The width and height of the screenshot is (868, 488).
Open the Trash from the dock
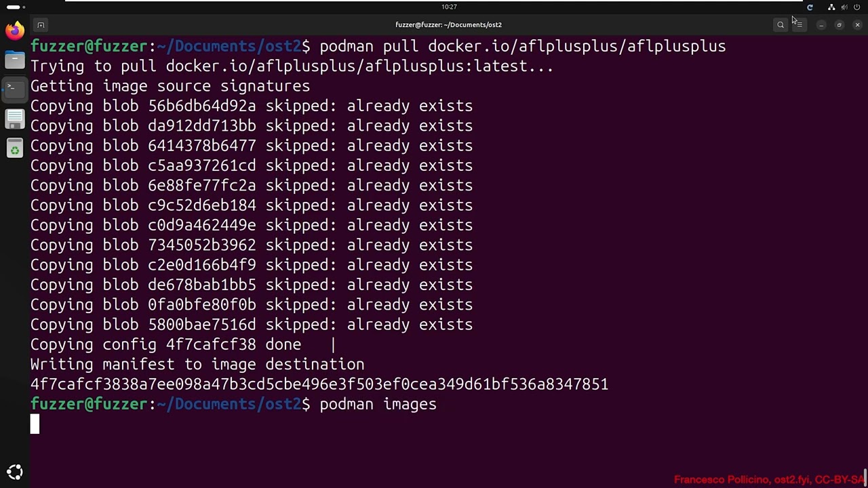pyautogui.click(x=14, y=148)
